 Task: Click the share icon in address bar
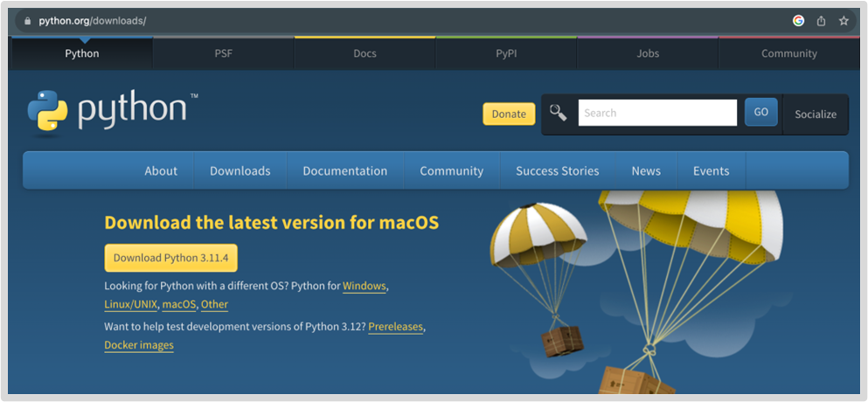(822, 21)
